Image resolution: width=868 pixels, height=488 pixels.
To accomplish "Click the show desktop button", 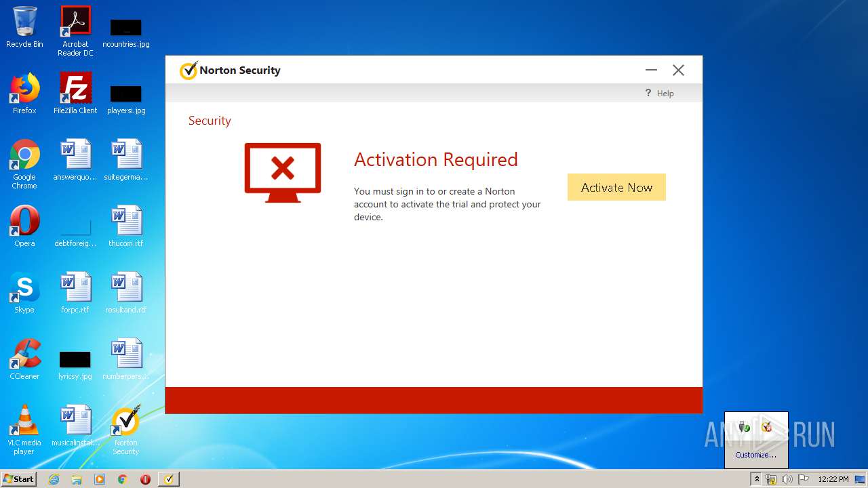I will (x=861, y=479).
